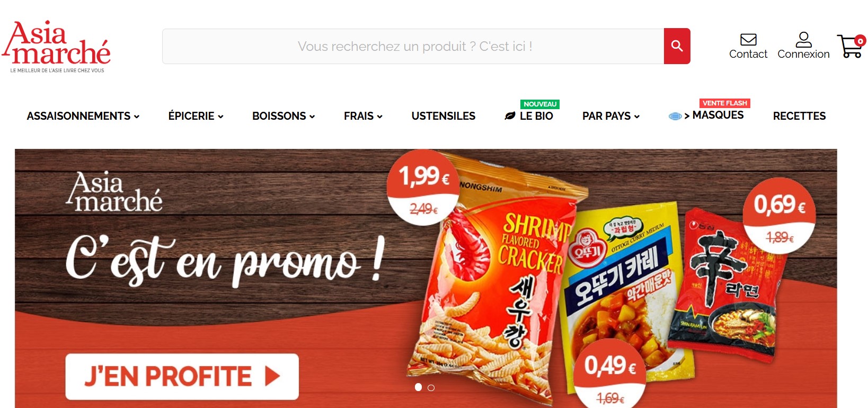Click the NOUVEAU green badge
868x408 pixels.
[x=540, y=104]
